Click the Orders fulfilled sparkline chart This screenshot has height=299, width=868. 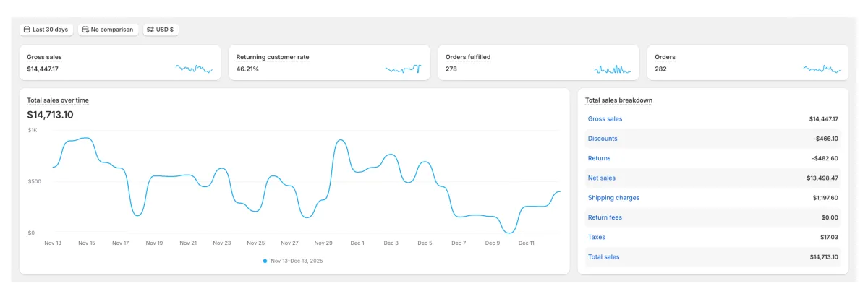[612, 69]
